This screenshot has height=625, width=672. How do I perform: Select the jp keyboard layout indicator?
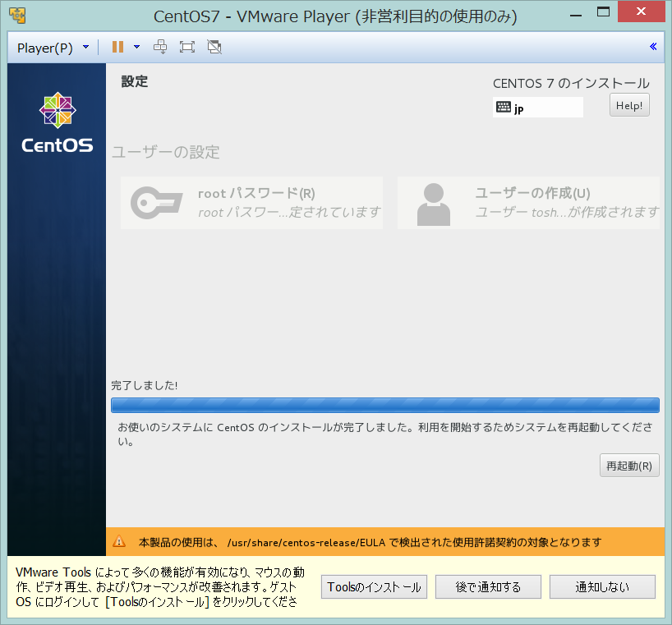538,107
